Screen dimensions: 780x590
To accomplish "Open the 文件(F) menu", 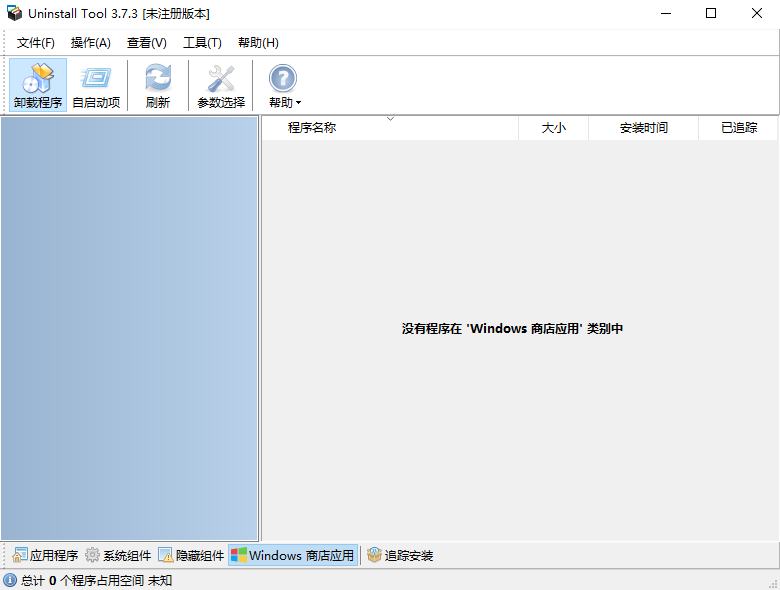I will pyautogui.click(x=36, y=42).
